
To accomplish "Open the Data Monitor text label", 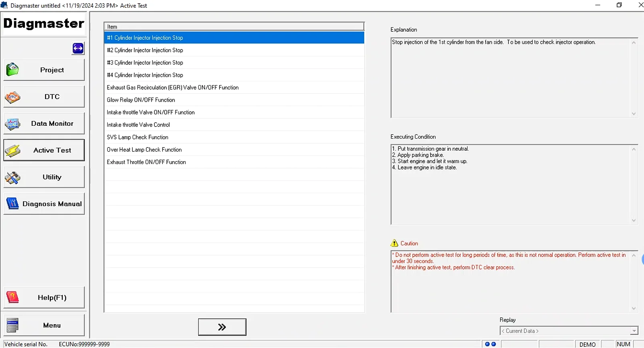I will click(x=52, y=123).
